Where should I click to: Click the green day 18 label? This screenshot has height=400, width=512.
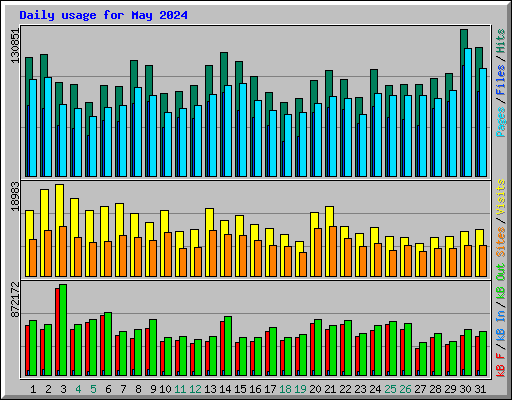(285, 389)
